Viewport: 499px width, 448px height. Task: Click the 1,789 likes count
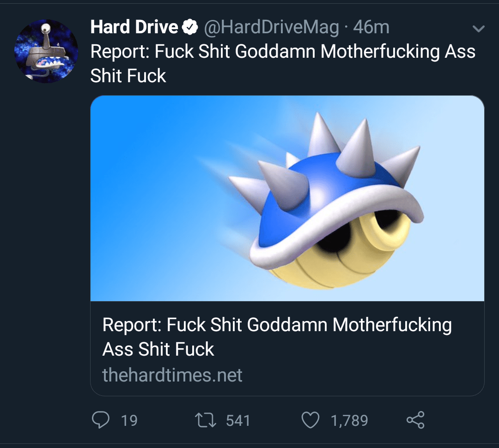[349, 420]
